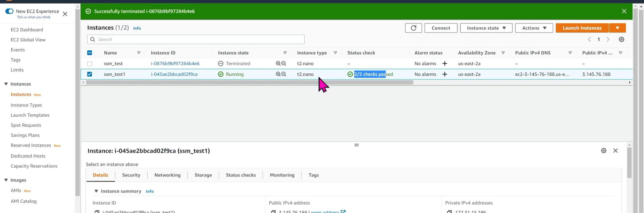The image size is (644, 213).
Task: Open detail panel settings gear
Action: click(603, 151)
